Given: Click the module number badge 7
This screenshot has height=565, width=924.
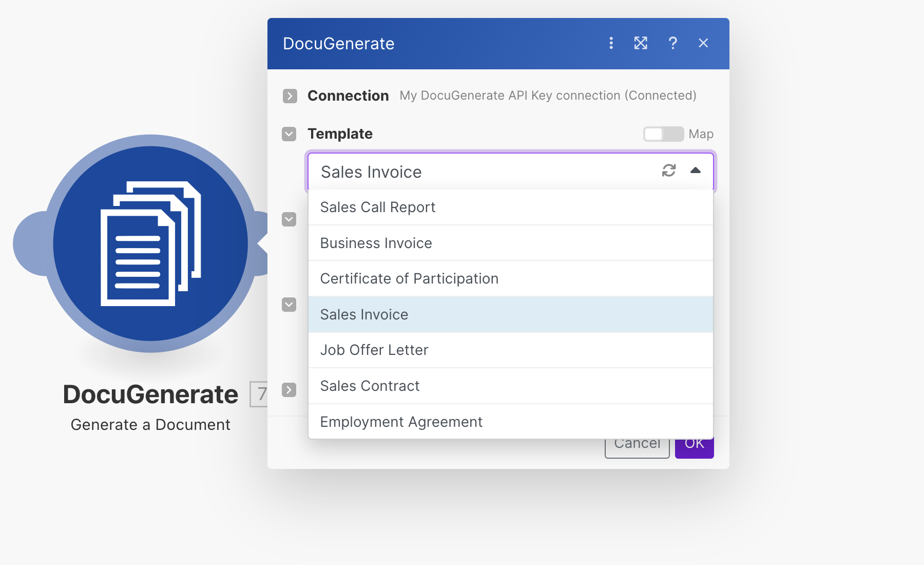Looking at the screenshot, I should pos(259,394).
